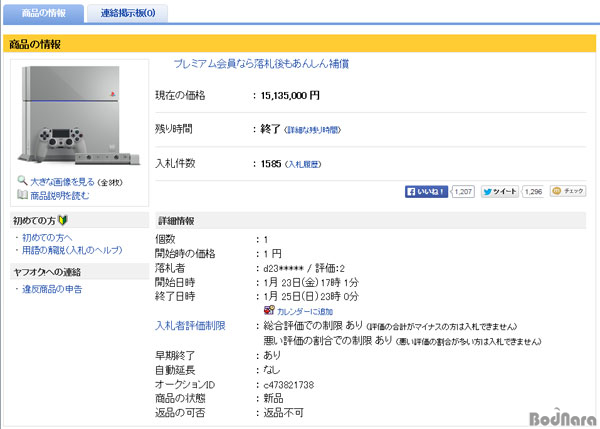600x429 pixels.
Task: Switch to the 商品の情報 tab
Action: [44, 13]
